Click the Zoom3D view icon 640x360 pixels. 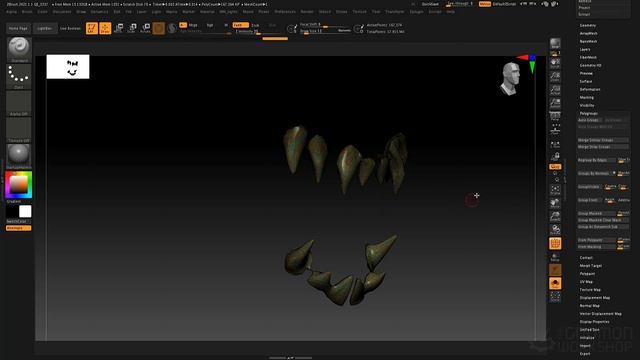555,216
